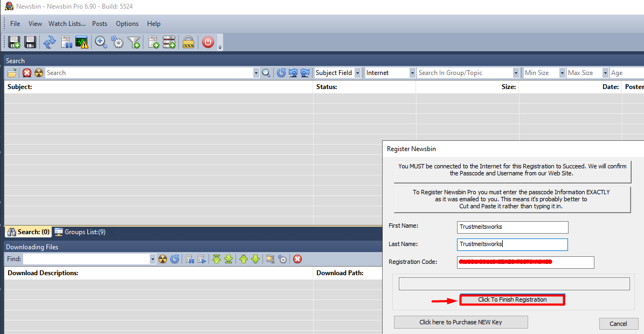The width and height of the screenshot is (644, 334).
Task: Click the red power button in main toolbar
Action: pyautogui.click(x=208, y=42)
